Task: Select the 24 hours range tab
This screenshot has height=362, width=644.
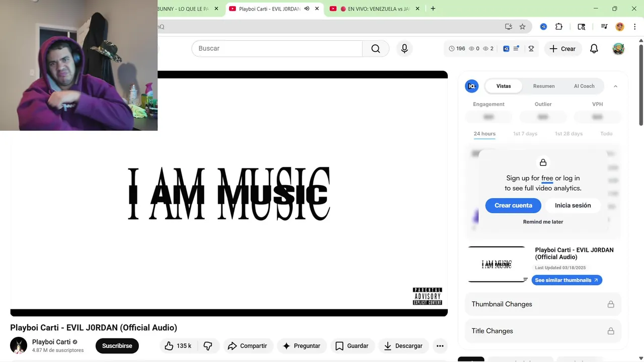Action: [485, 134]
